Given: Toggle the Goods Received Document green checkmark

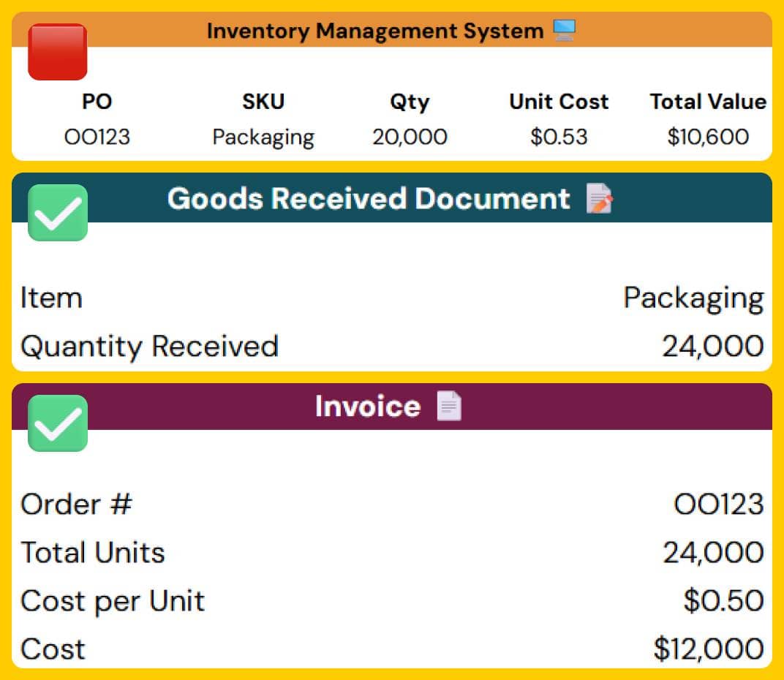Looking at the screenshot, I should point(57,212).
